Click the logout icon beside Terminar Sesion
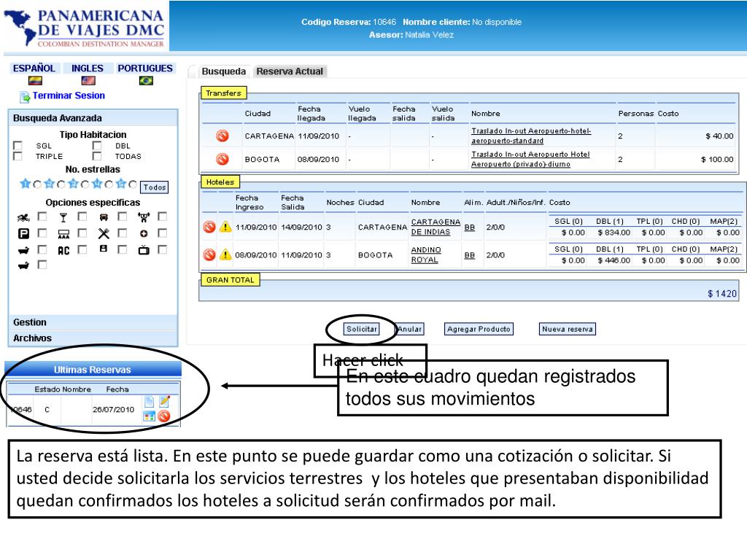The image size is (747, 560). pos(25,97)
